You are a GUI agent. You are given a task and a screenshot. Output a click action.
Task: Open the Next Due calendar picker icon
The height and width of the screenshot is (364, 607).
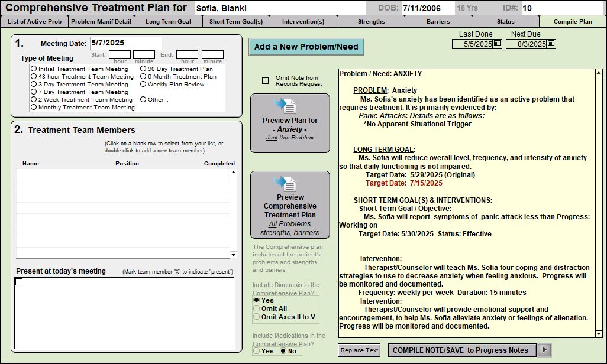tap(551, 44)
